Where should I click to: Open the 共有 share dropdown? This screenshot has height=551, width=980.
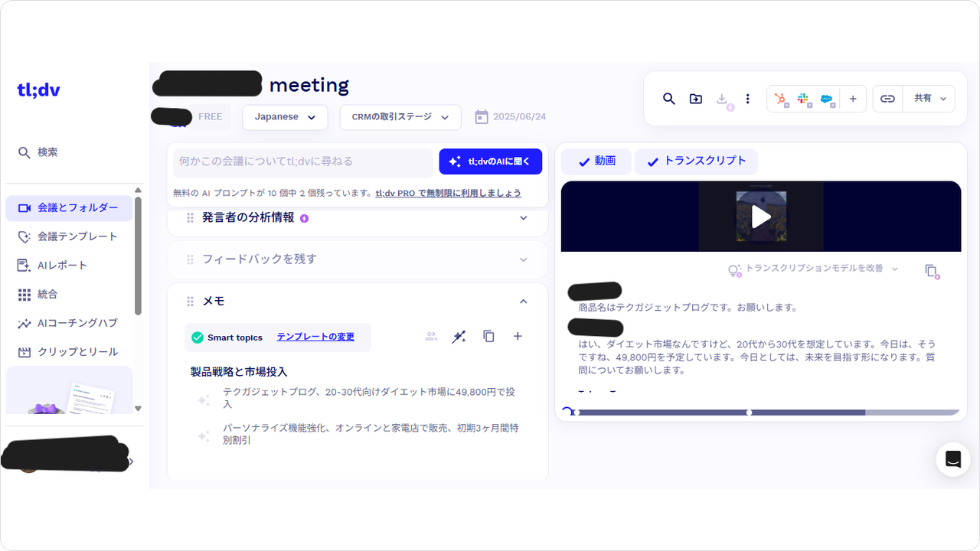coord(929,99)
